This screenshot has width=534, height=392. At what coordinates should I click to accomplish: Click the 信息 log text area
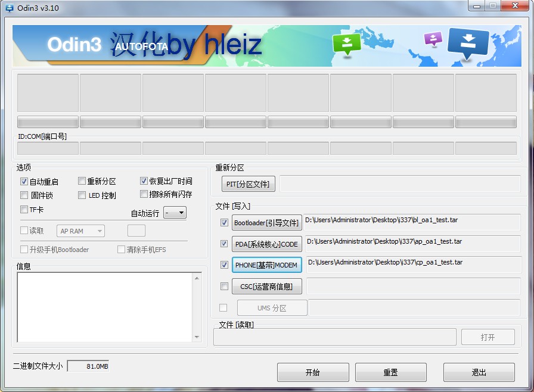coord(105,307)
